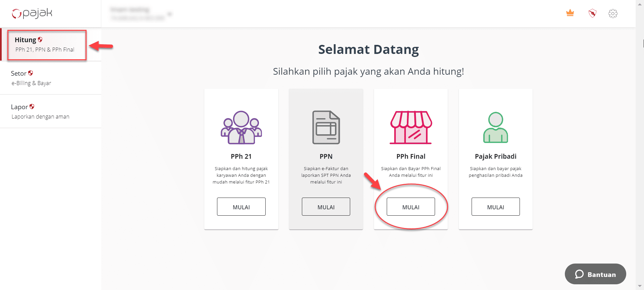Click MULAI under PPN card
This screenshot has width=644, height=290.
point(326,207)
